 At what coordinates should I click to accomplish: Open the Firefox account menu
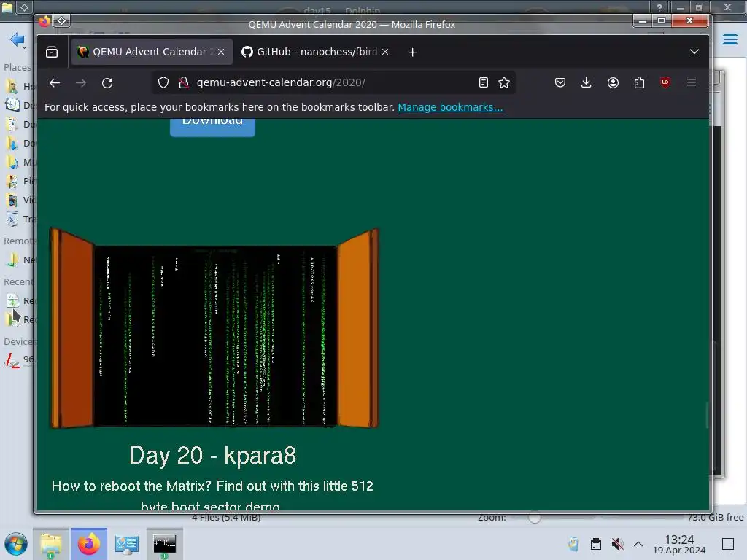coord(613,83)
